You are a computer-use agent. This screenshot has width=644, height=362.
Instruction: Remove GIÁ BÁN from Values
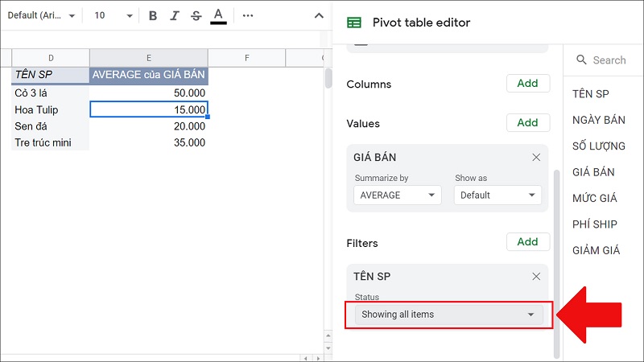(536, 157)
